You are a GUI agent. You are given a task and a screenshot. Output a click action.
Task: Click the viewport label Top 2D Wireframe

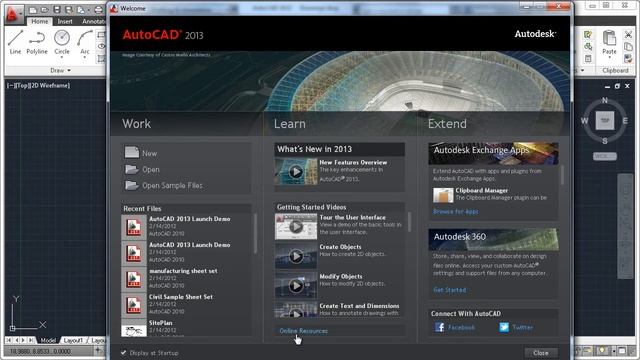[x=38, y=85]
